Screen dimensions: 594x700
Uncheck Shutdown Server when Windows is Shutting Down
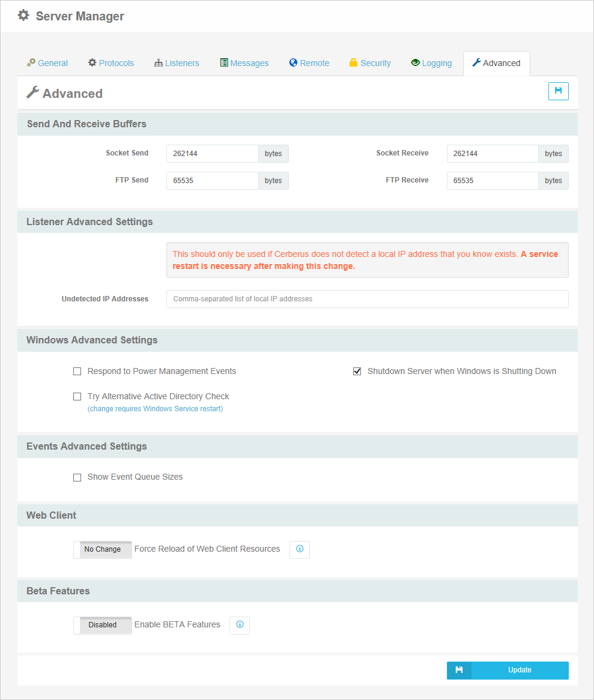coord(357,371)
